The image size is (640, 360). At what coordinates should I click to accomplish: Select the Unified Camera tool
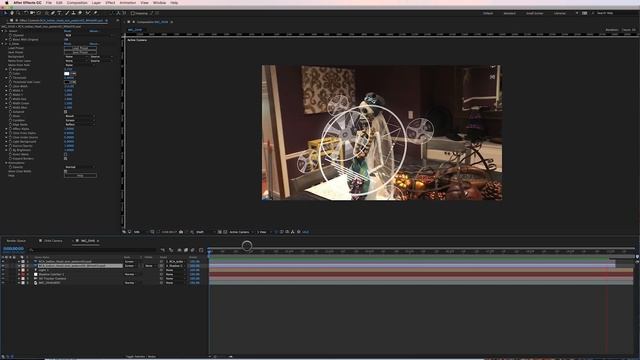click(x=32, y=13)
